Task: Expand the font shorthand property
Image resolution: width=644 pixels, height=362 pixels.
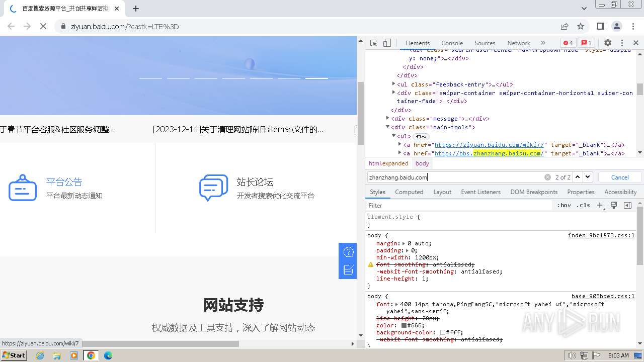Action: [x=397, y=304]
